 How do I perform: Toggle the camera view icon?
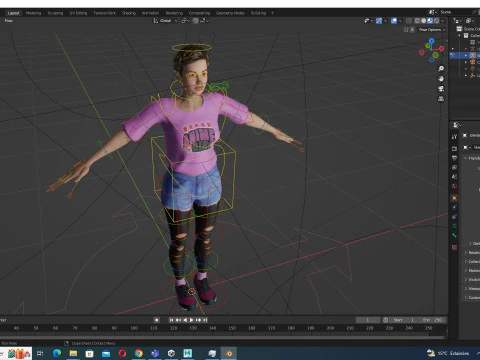pyautogui.click(x=441, y=89)
